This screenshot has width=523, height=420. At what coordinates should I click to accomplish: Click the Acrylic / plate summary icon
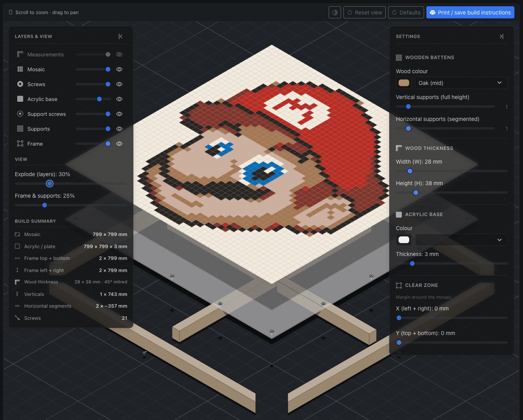click(x=17, y=246)
